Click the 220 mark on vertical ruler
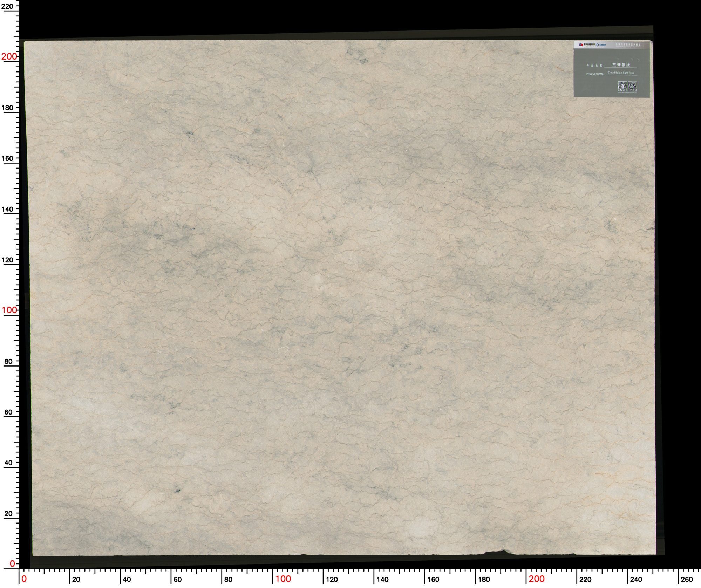Viewport: 701px width, 588px height. coord(7,6)
